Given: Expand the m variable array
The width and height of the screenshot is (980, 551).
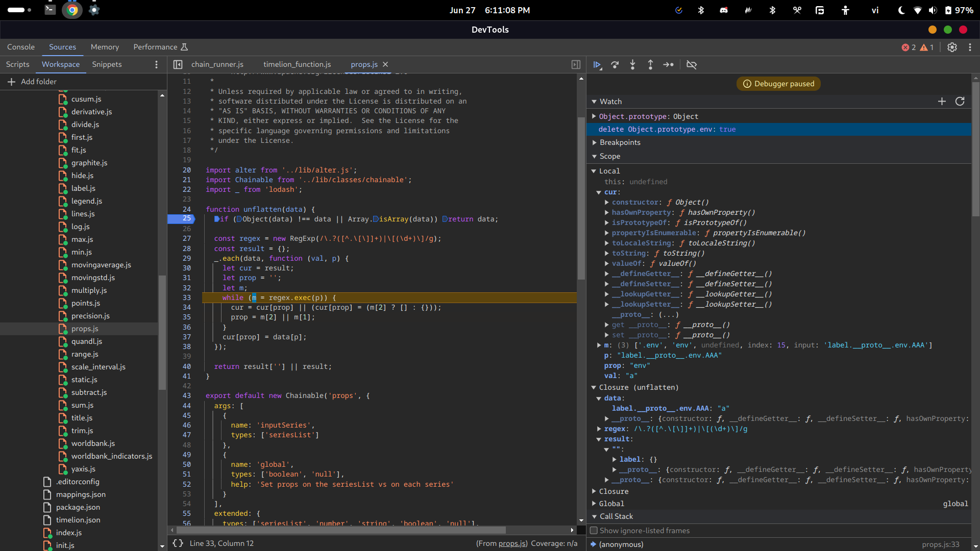Looking at the screenshot, I should tap(599, 345).
